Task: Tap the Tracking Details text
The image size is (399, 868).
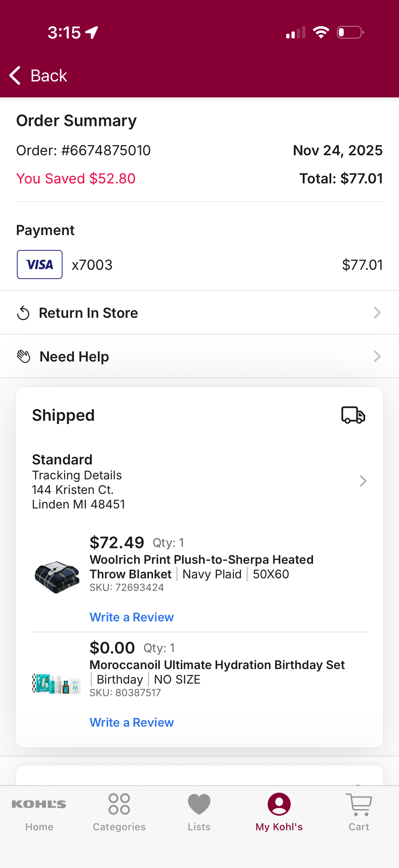Action: (77, 475)
